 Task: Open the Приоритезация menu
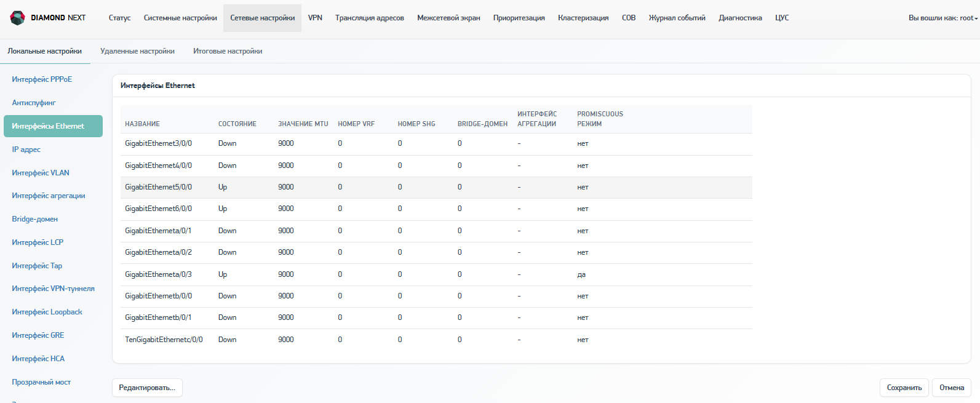coord(519,18)
